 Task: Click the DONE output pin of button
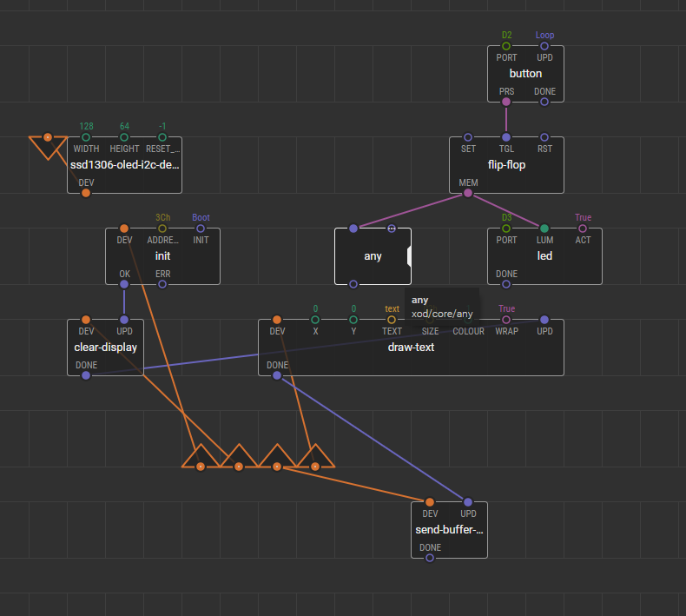tap(544, 102)
